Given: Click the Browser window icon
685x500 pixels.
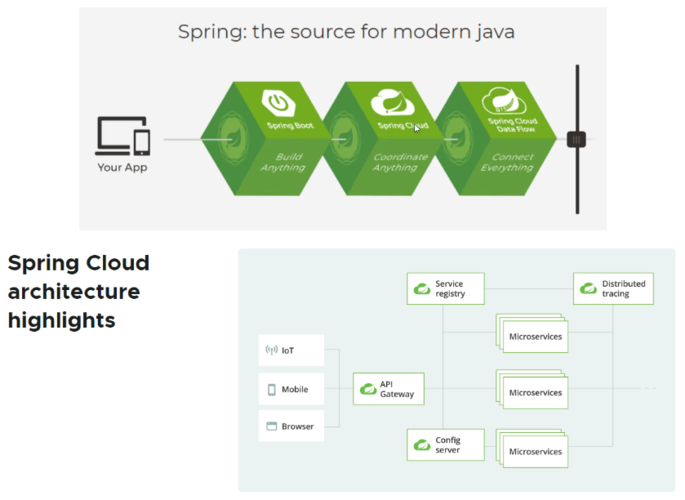Looking at the screenshot, I should point(271,427).
